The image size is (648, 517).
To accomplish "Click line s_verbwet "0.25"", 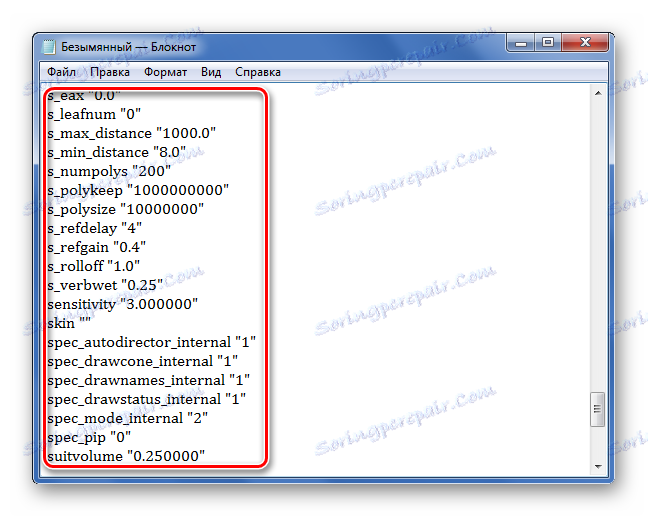I will pos(105,286).
